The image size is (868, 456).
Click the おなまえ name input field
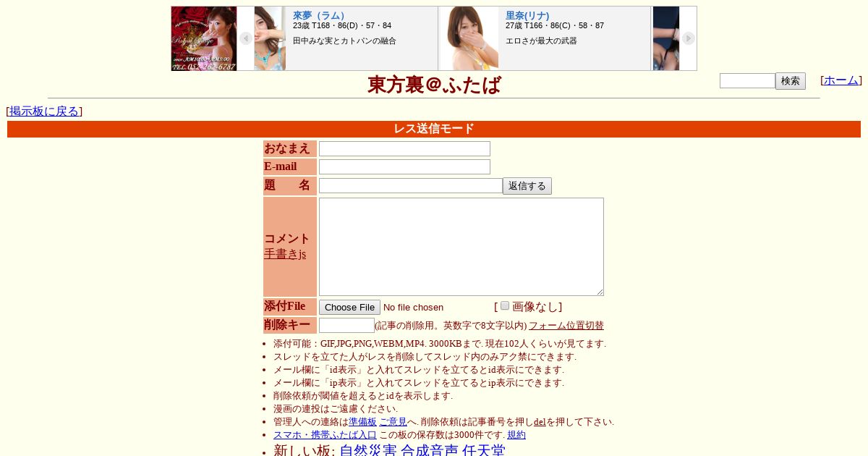(x=404, y=148)
